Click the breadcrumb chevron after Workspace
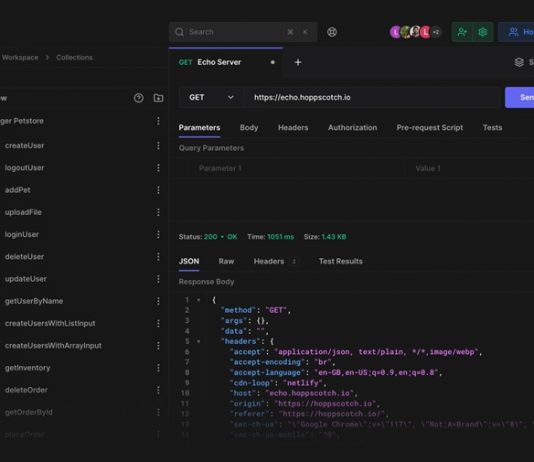 [47, 58]
